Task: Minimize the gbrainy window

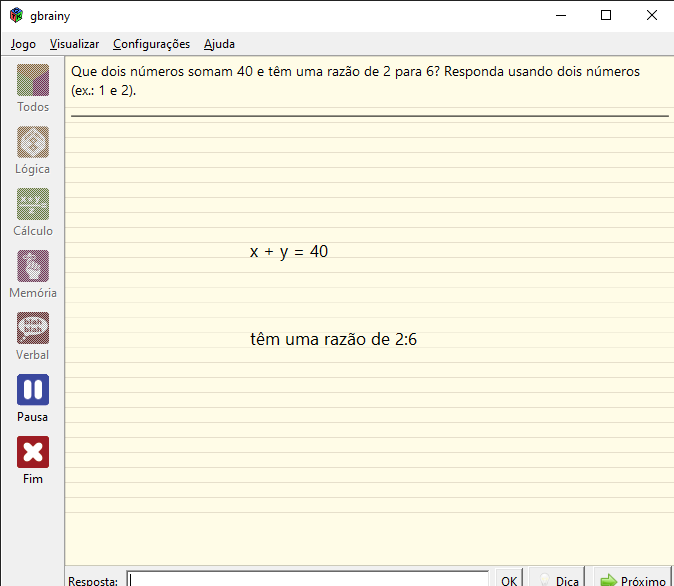Action: pyautogui.click(x=560, y=15)
